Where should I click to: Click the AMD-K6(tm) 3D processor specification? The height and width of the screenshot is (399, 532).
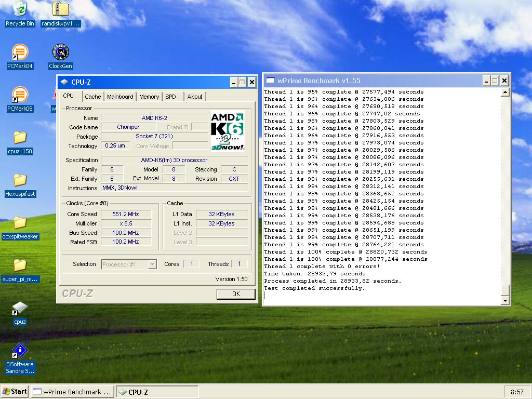175,160
